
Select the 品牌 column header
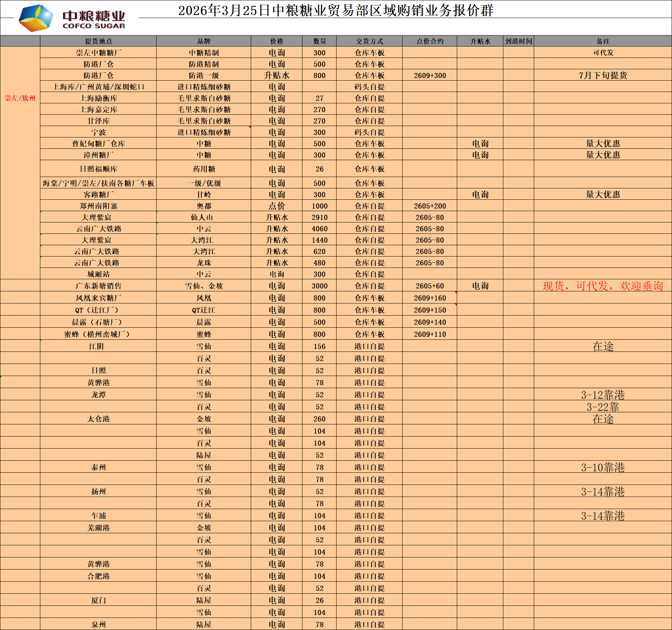[x=203, y=41]
